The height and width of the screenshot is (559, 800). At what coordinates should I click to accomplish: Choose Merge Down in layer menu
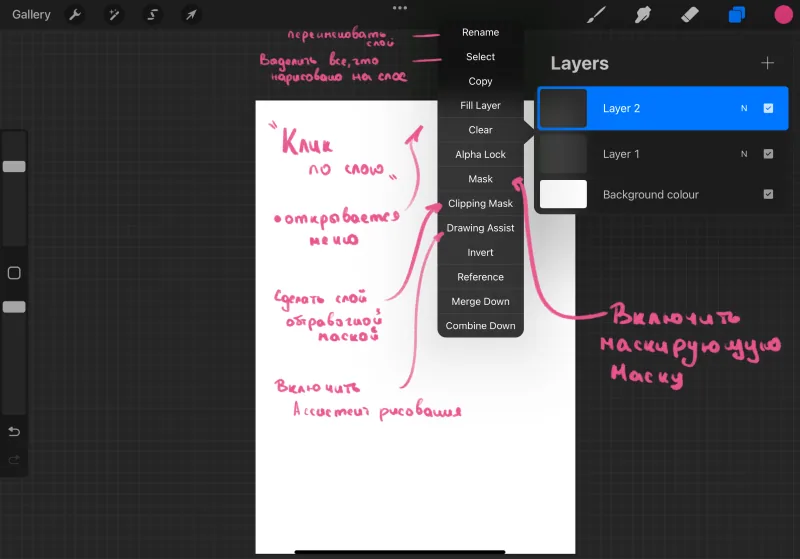480,301
